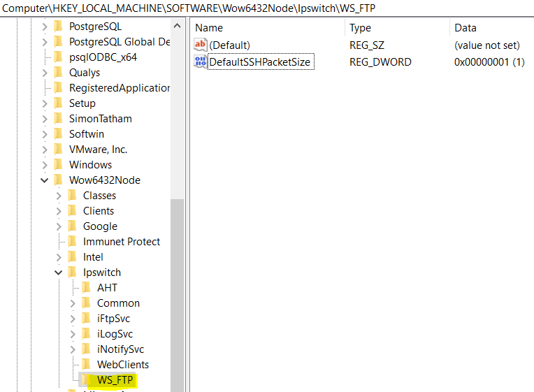Click the Qualys folder icon
Viewport: 534px width, 392px height.
(58, 73)
